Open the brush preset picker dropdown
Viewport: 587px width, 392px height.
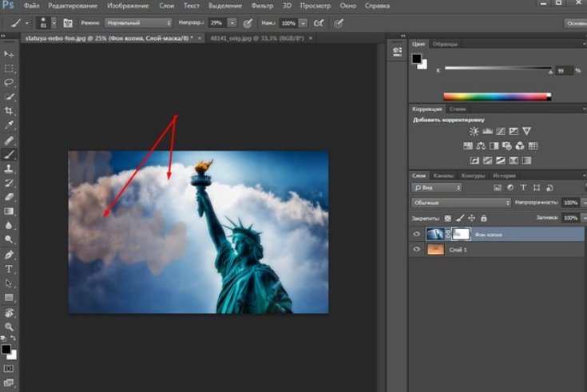click(x=54, y=23)
